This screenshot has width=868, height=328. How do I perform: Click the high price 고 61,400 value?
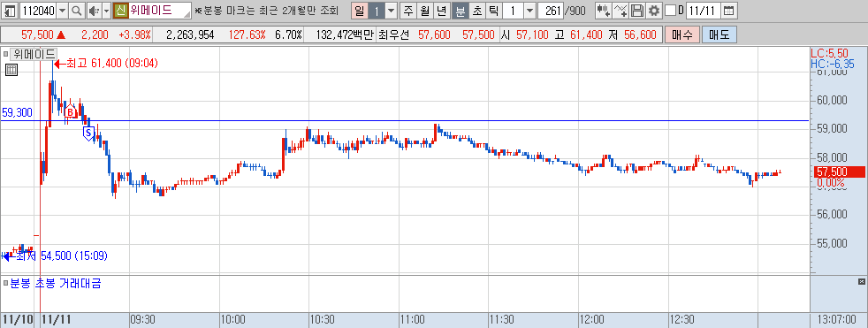point(578,34)
